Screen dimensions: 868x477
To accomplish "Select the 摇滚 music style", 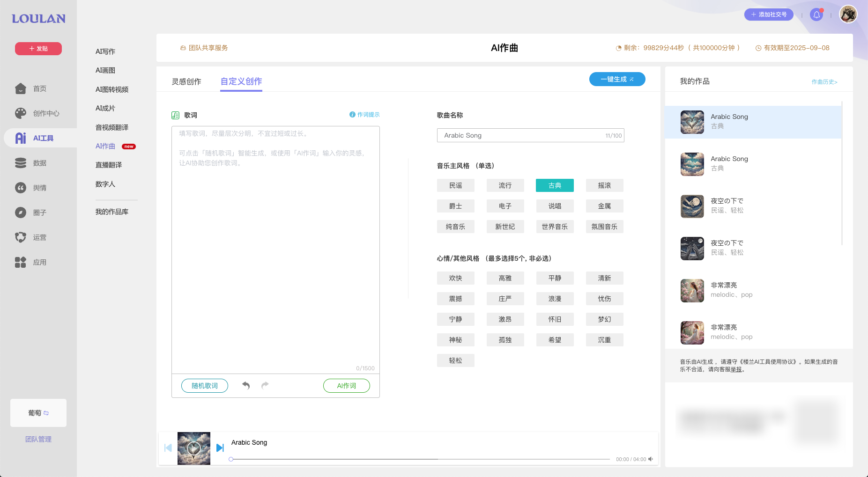I will 604,185.
